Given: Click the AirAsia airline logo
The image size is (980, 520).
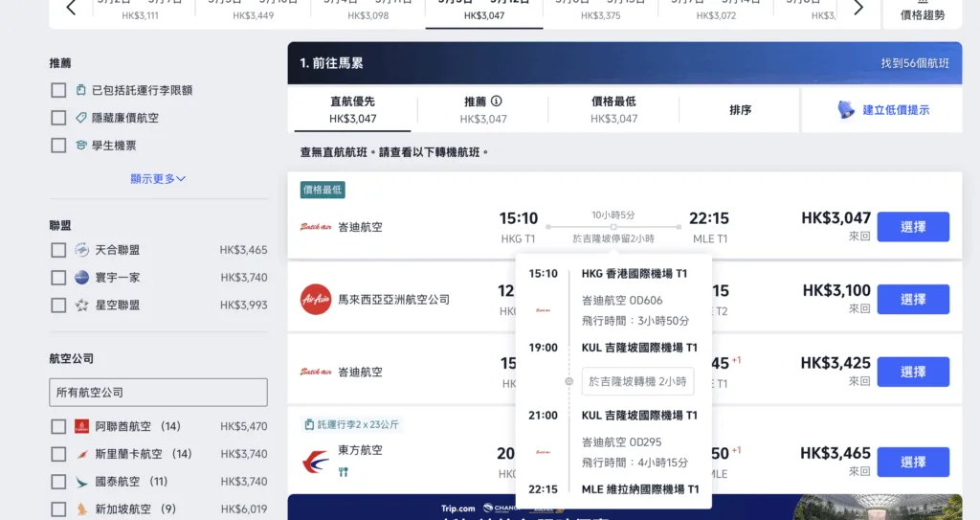Looking at the screenshot, I should [x=316, y=299].
